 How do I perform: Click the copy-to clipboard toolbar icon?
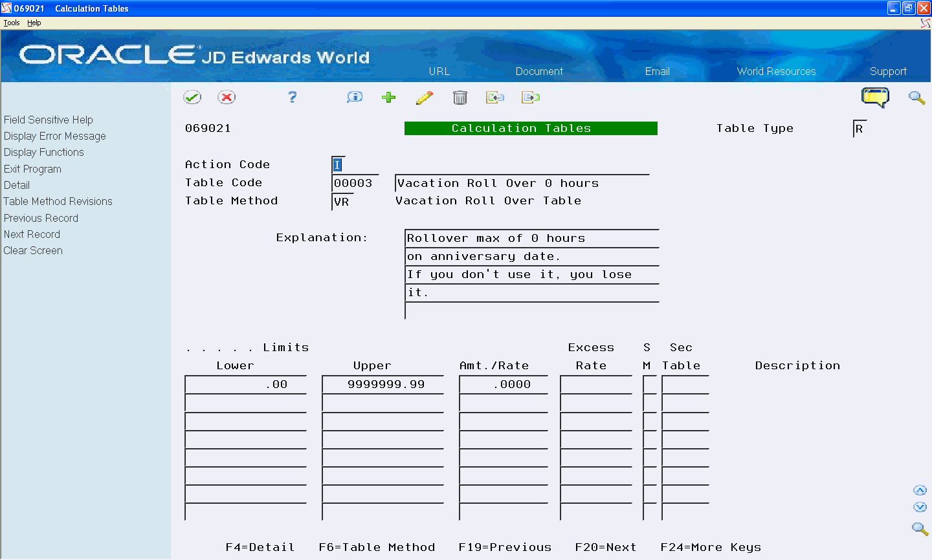tap(531, 97)
